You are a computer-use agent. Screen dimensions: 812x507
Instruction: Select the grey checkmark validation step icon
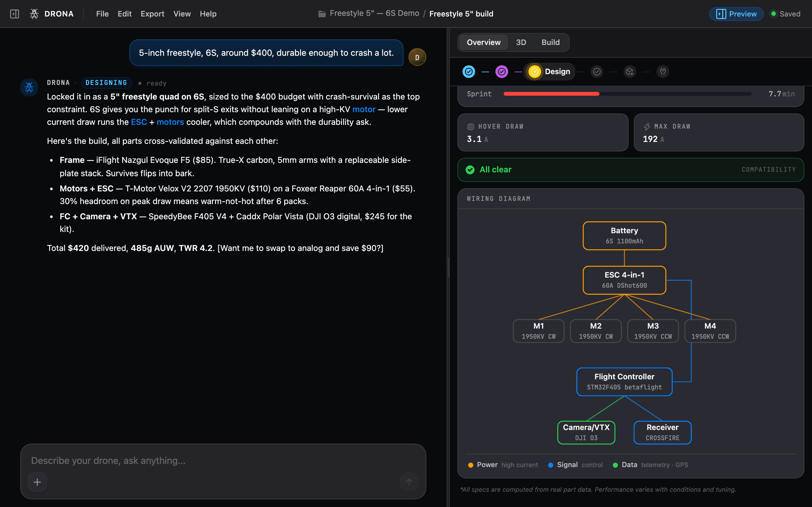(x=597, y=71)
